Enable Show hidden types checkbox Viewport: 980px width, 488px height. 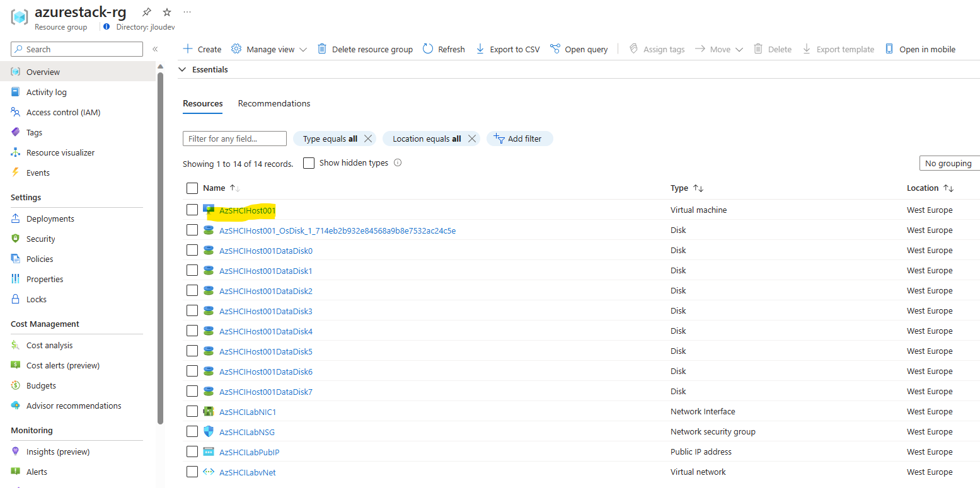click(309, 163)
